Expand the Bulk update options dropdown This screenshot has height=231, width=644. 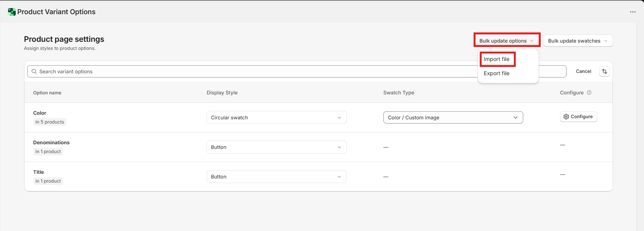[506, 41]
